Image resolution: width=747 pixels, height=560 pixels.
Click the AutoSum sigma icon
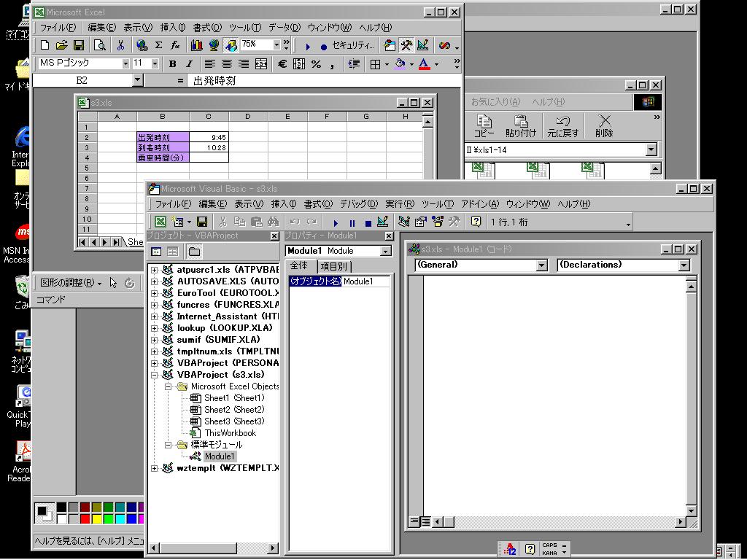pyautogui.click(x=158, y=45)
